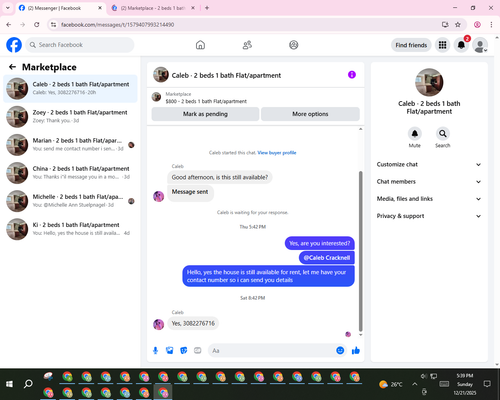Open Windows Start menu
The image size is (500, 400).
9,384
